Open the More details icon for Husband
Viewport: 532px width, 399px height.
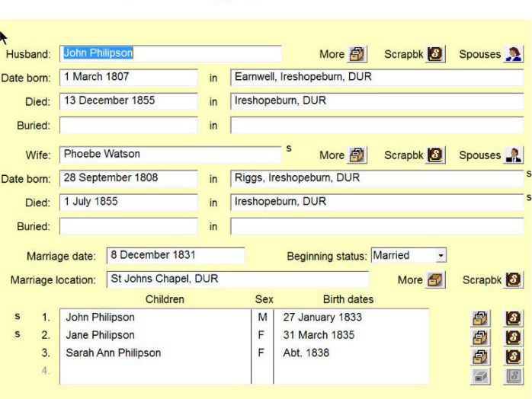pos(357,54)
